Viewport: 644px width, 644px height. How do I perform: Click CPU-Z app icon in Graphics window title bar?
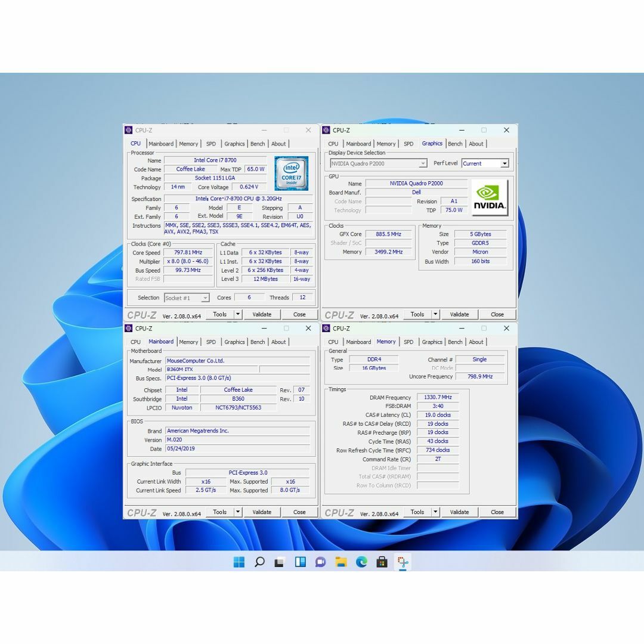(326, 130)
